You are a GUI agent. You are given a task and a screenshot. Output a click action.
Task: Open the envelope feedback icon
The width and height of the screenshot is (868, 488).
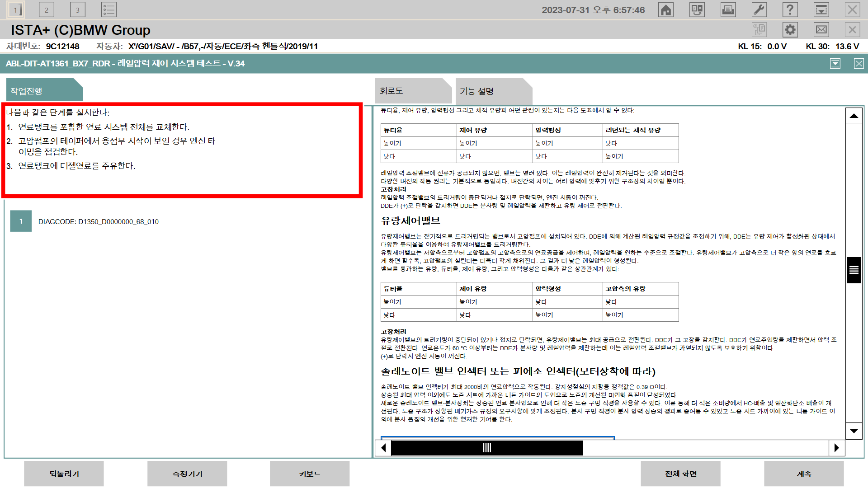[x=821, y=30]
